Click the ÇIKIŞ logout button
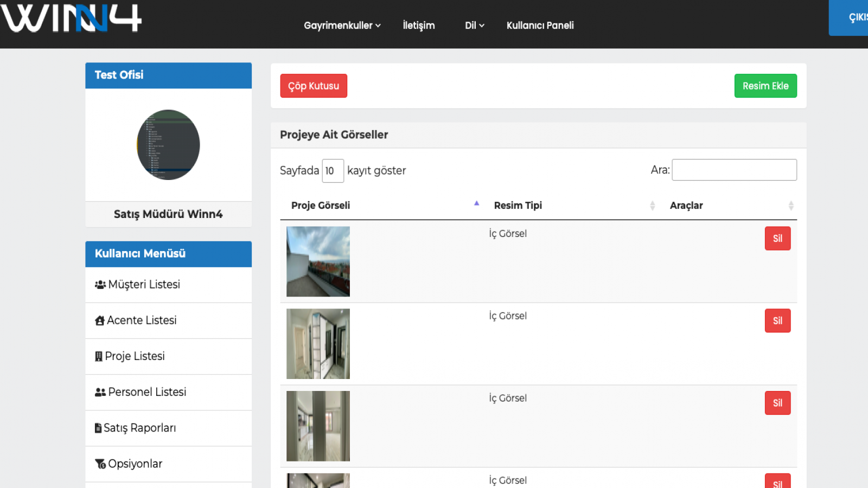Image resolution: width=868 pixels, height=488 pixels. [x=848, y=17]
